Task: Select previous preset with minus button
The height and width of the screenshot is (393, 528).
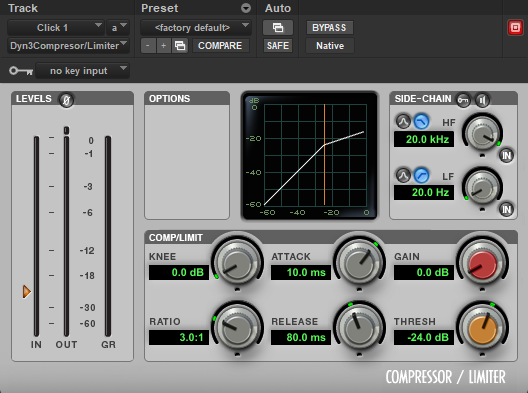Action: click(148, 46)
